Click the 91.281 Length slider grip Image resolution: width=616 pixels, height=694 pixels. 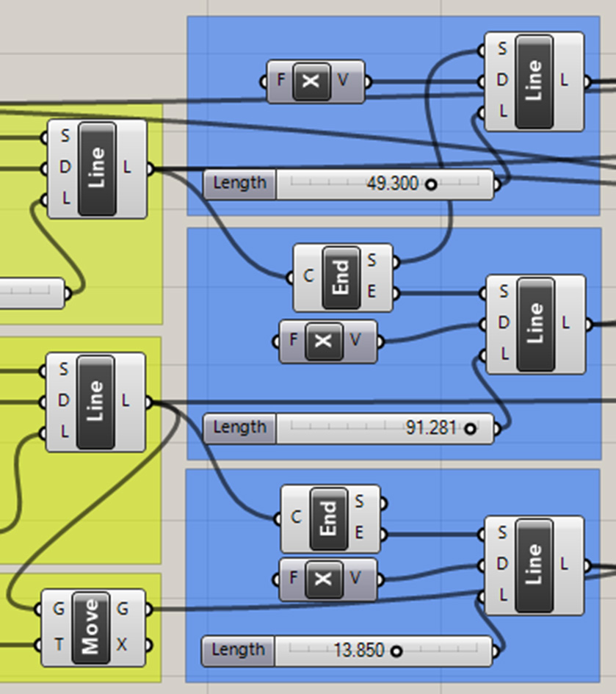point(469,428)
